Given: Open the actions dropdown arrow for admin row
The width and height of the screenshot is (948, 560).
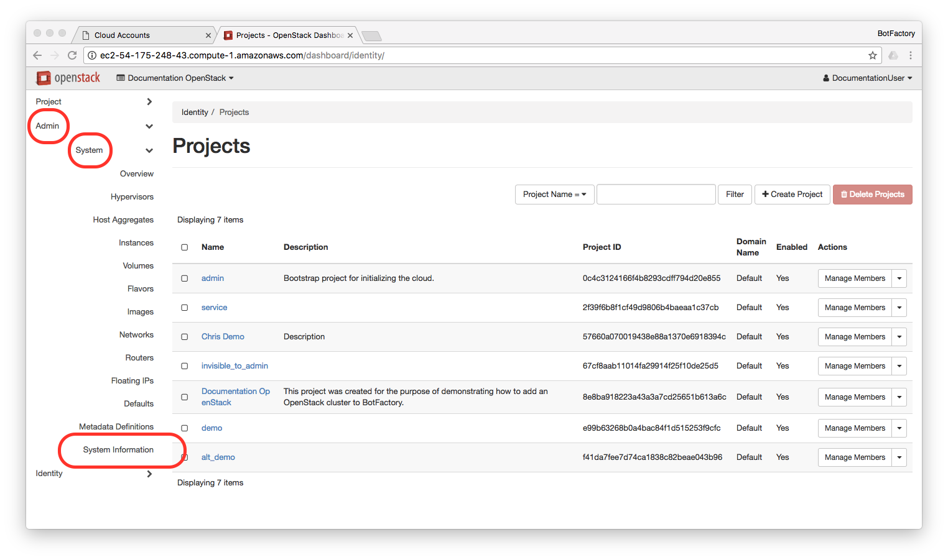Looking at the screenshot, I should (899, 278).
